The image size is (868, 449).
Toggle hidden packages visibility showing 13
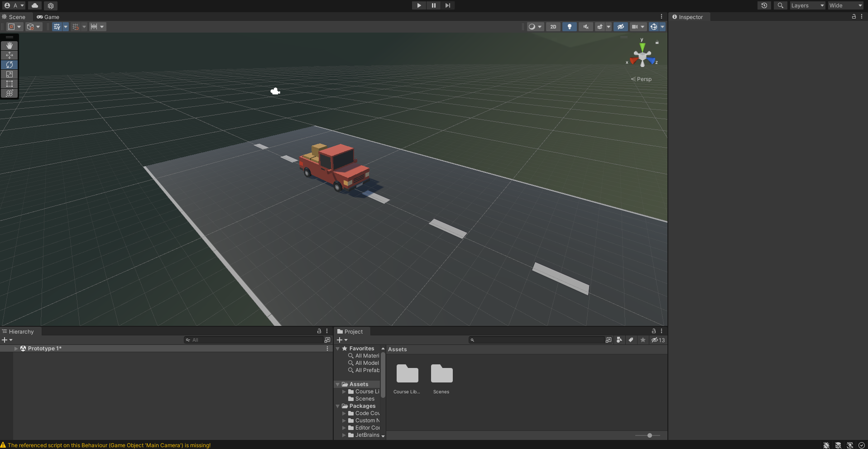click(x=658, y=340)
